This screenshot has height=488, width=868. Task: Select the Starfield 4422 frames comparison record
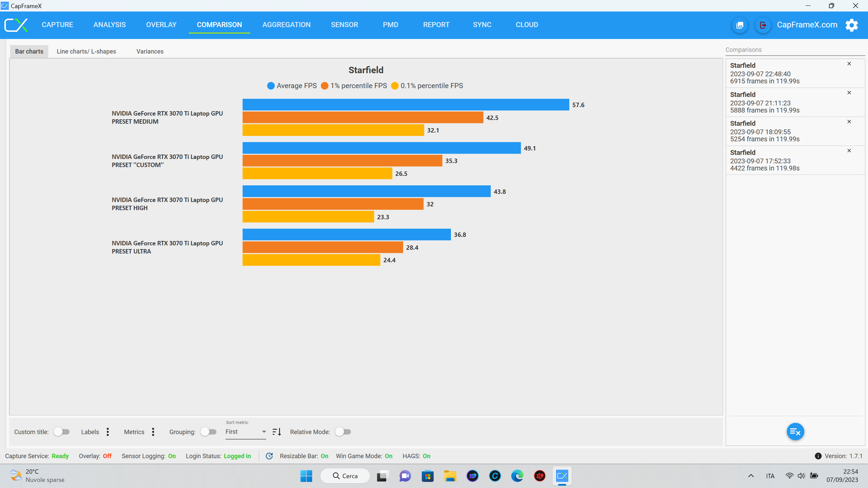pos(795,160)
